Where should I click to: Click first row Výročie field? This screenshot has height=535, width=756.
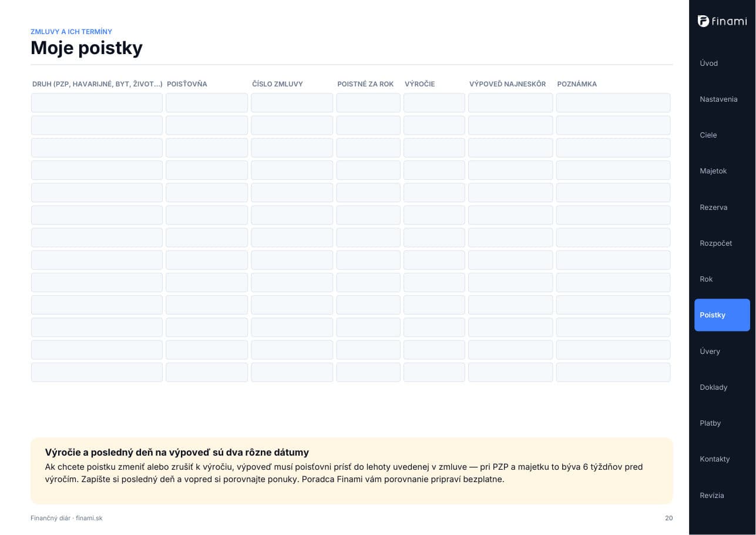(x=434, y=103)
